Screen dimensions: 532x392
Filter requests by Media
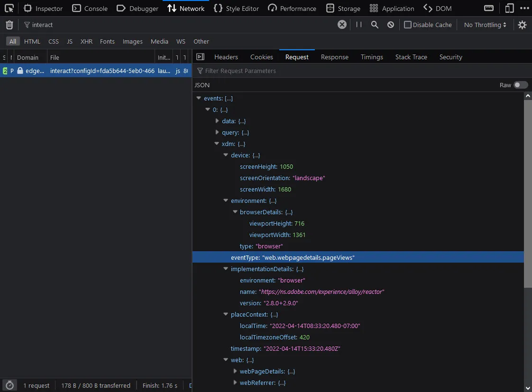coord(159,41)
